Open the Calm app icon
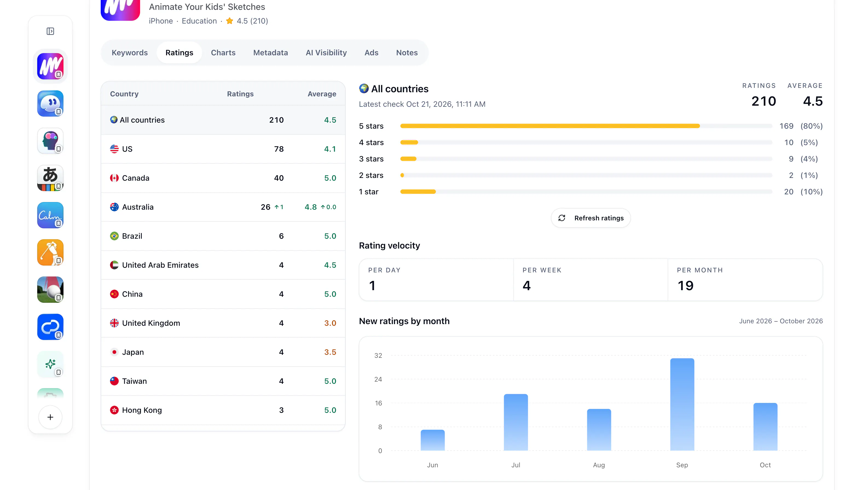The image size is (868, 490). (50, 215)
